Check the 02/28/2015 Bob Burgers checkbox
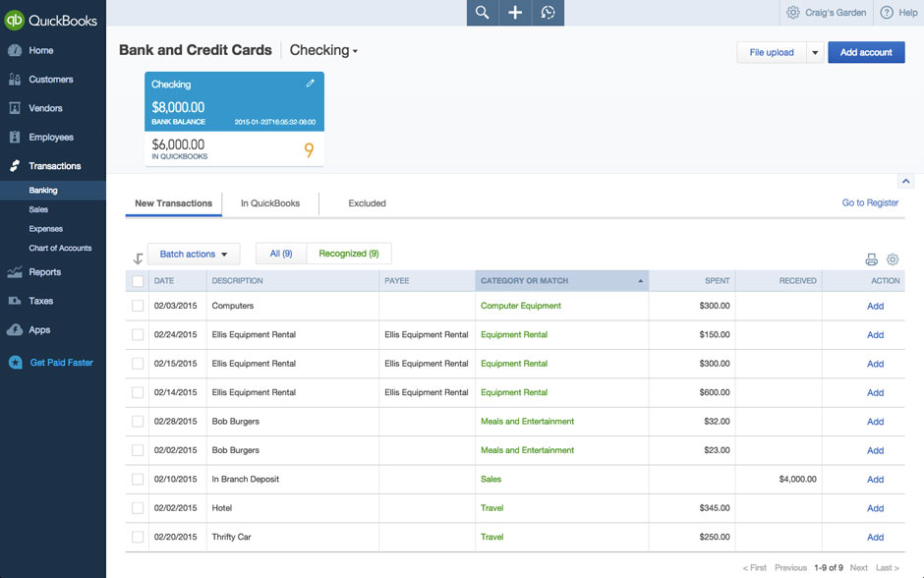The image size is (924, 578). point(138,422)
